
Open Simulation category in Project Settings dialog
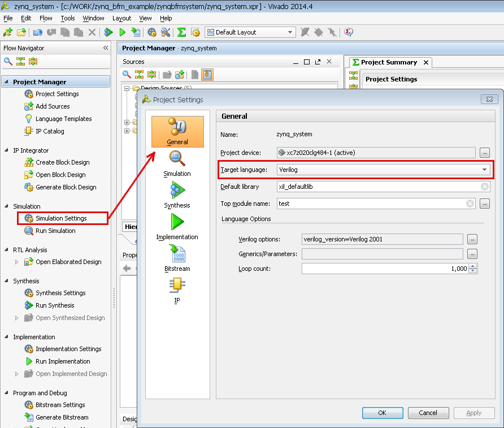coord(177,164)
